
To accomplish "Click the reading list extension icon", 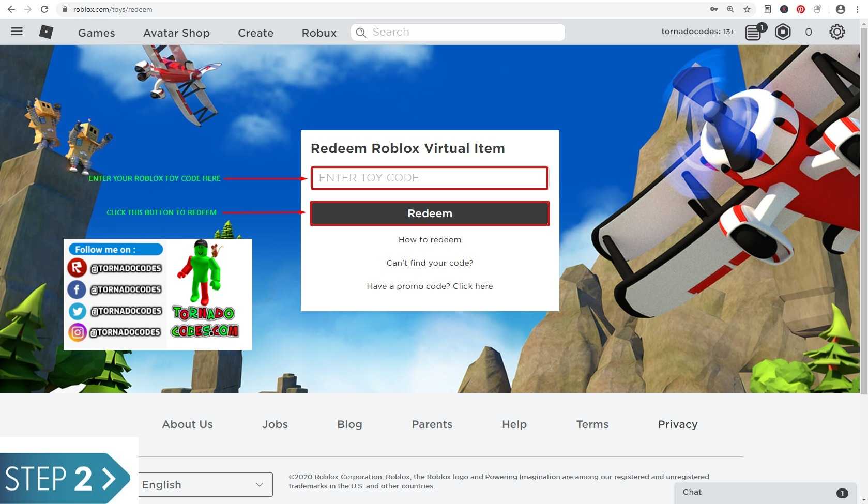I will point(768,9).
